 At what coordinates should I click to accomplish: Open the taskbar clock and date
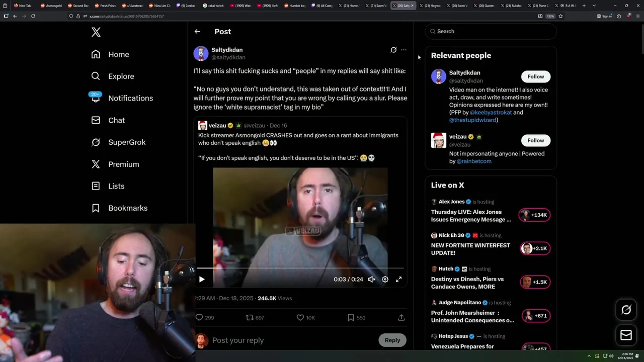(626, 356)
